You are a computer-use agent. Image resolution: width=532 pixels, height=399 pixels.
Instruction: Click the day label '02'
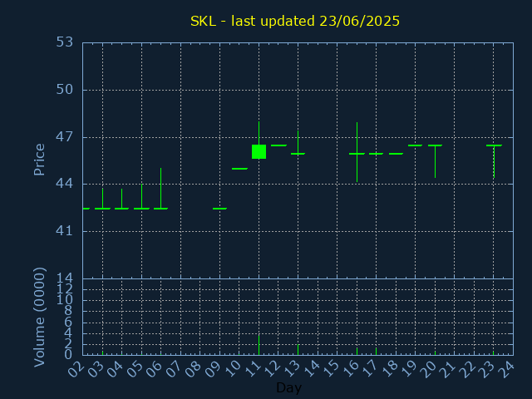[x=76, y=369]
